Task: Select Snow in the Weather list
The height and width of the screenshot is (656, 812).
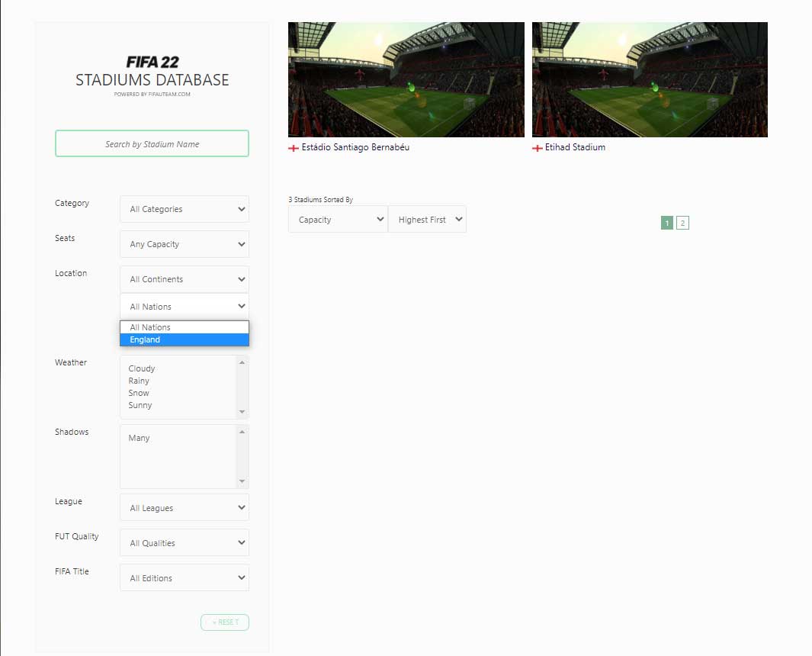Action: pyautogui.click(x=139, y=393)
